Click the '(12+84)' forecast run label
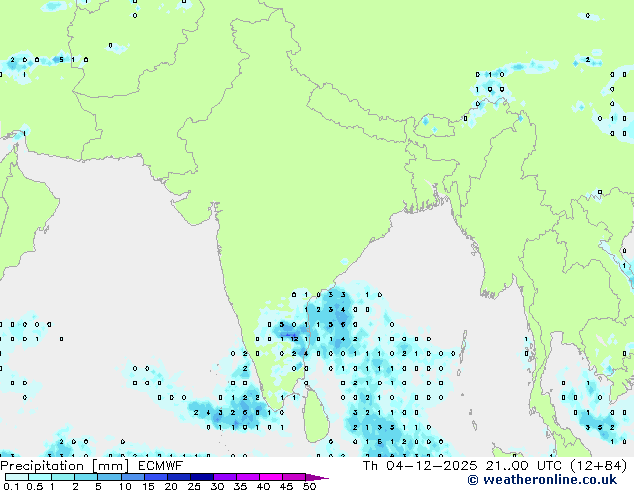The width and height of the screenshot is (634, 490). coord(598,466)
